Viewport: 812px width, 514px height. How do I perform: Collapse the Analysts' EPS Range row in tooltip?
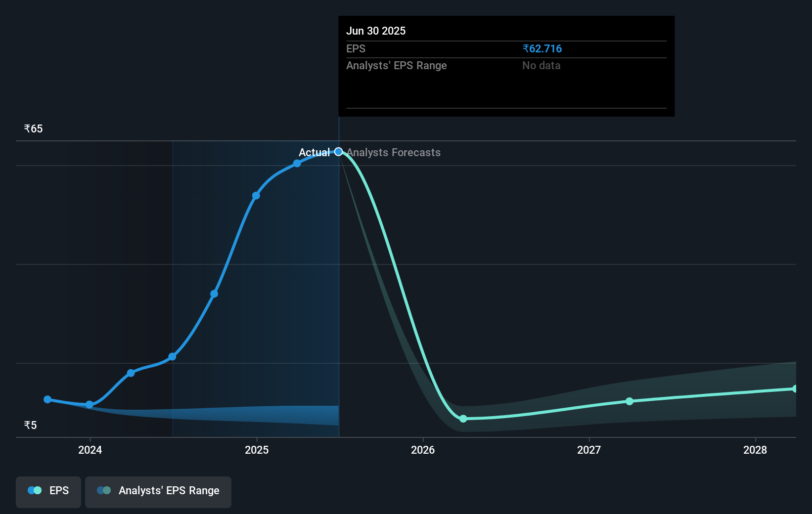pyautogui.click(x=396, y=65)
